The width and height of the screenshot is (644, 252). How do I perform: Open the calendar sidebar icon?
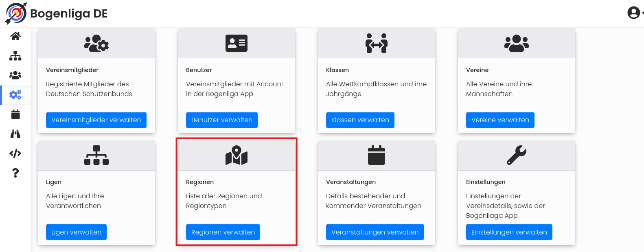click(15, 114)
